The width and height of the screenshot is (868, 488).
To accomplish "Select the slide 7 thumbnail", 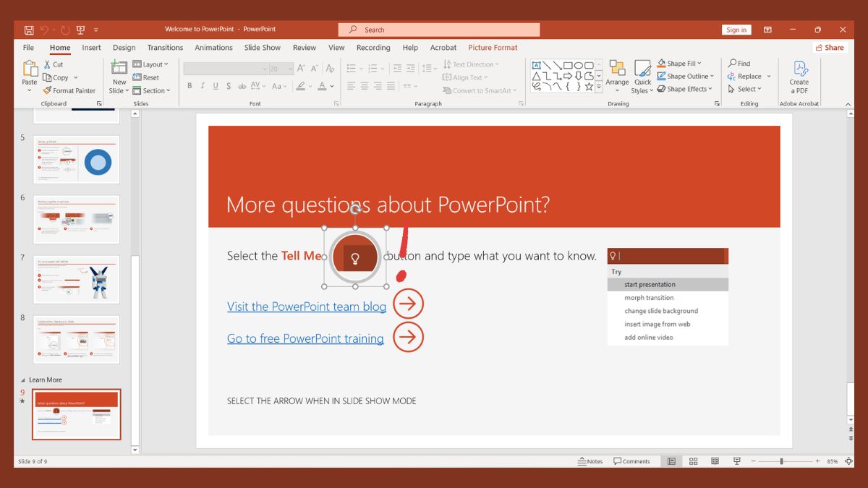I will pos(76,278).
